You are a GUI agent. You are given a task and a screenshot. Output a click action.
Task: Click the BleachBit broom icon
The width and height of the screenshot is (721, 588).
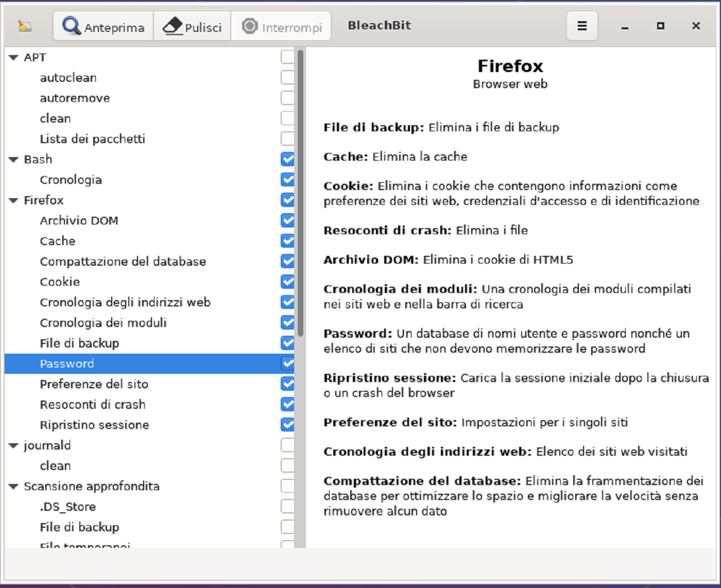coord(24,26)
